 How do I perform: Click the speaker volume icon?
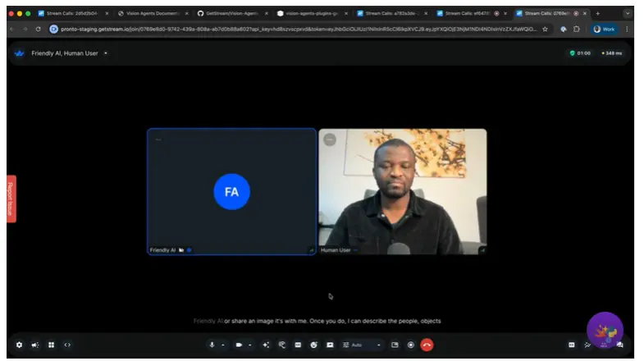pyautogui.click(x=35, y=345)
